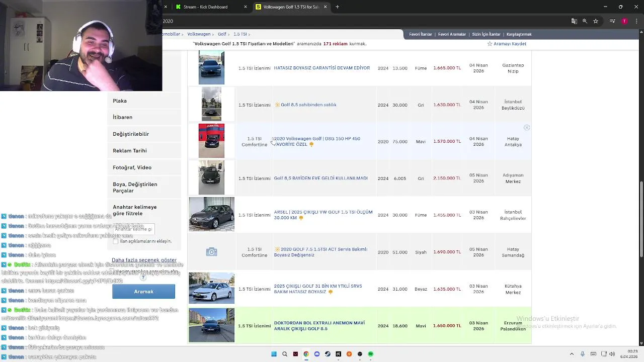Open Golf 8,5 BAYİDEN EVE GELDİ listing
Viewport: 644px width, 362px height.
click(x=321, y=178)
